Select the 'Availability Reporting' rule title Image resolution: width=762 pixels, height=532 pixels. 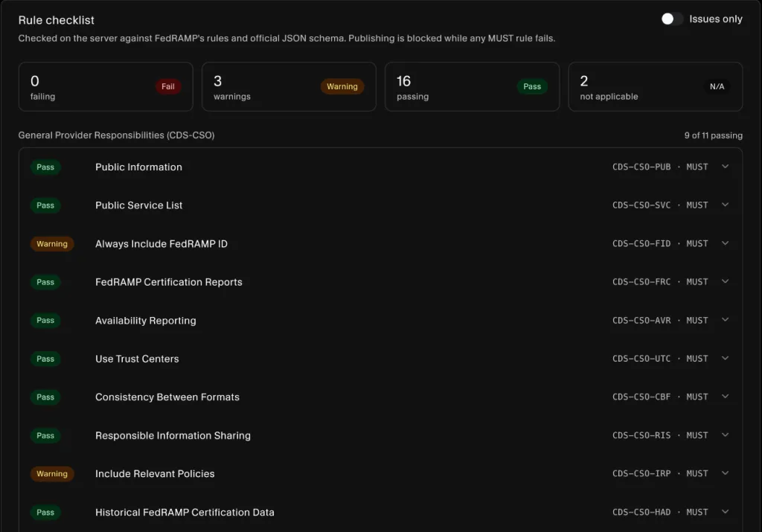146,321
